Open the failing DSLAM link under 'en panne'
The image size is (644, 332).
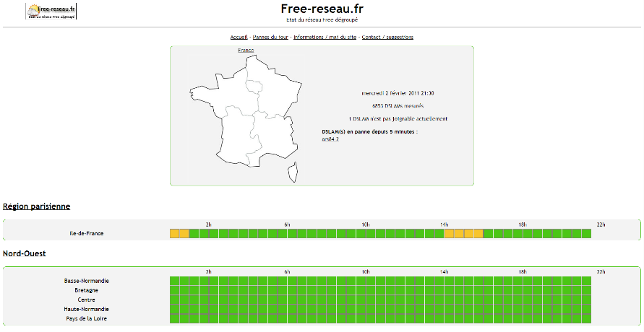point(330,139)
